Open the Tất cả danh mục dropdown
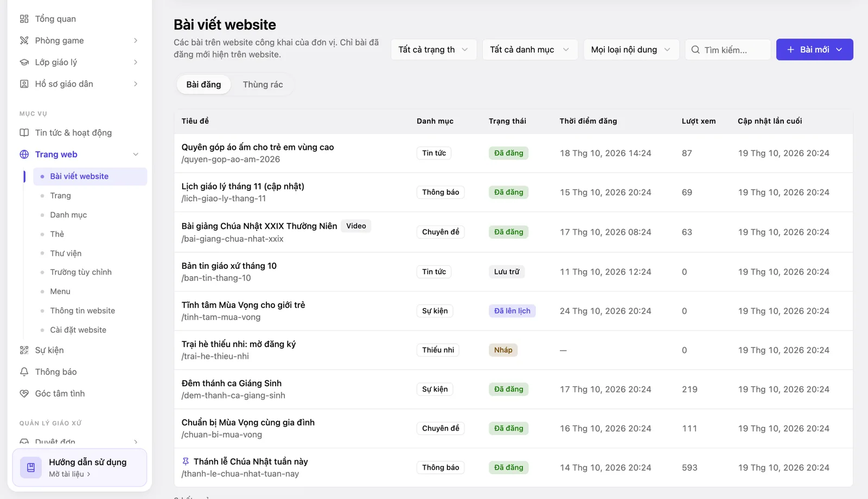The image size is (868, 499). click(530, 49)
